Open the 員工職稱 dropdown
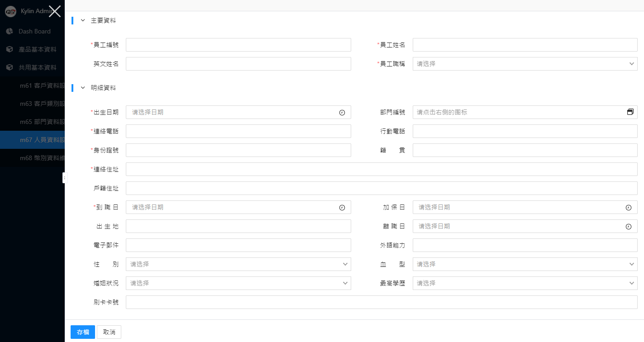This screenshot has height=342, width=644. [x=525, y=64]
